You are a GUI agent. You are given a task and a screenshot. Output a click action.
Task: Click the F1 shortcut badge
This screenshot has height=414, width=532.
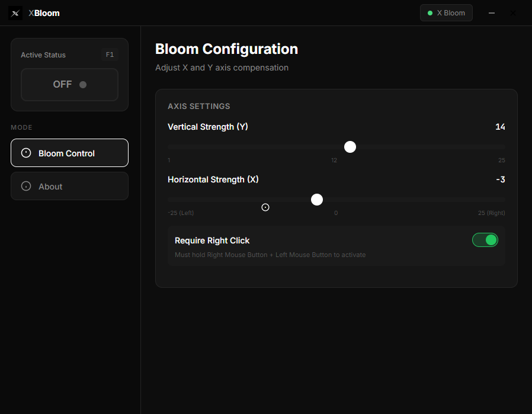(x=110, y=54)
